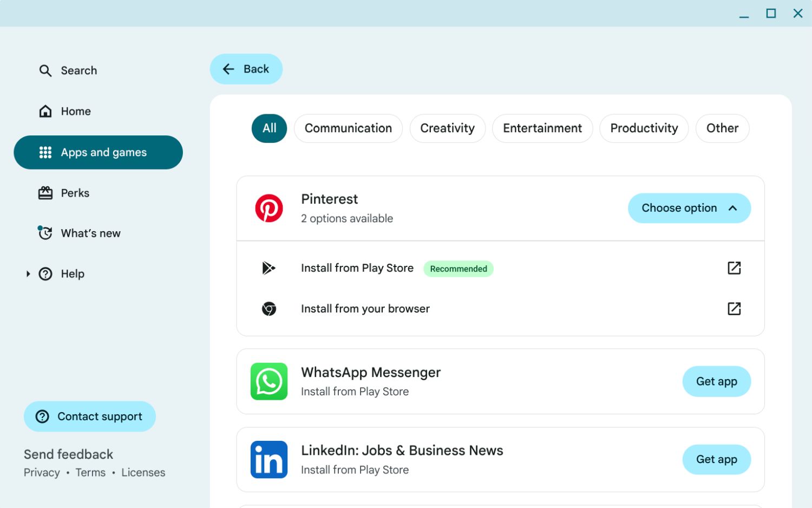Filter apps by Creativity
This screenshot has height=508, width=812.
click(447, 128)
